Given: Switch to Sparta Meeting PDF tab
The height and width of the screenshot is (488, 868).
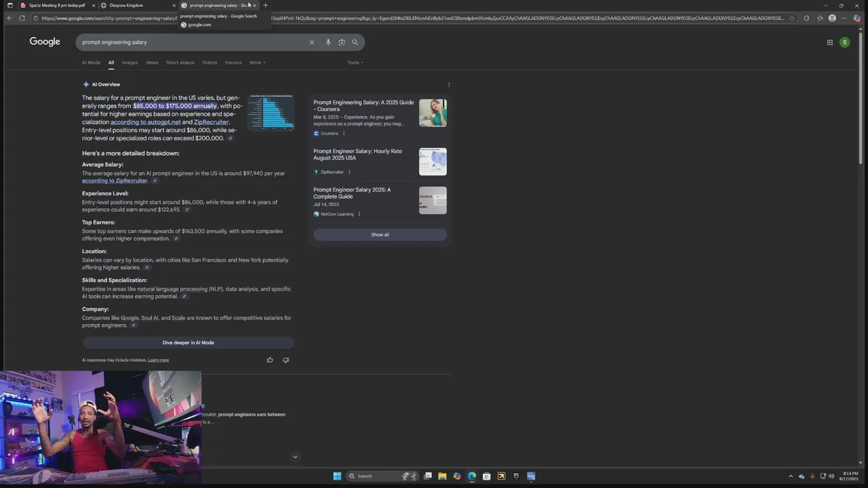Looking at the screenshot, I should [x=57, y=5].
